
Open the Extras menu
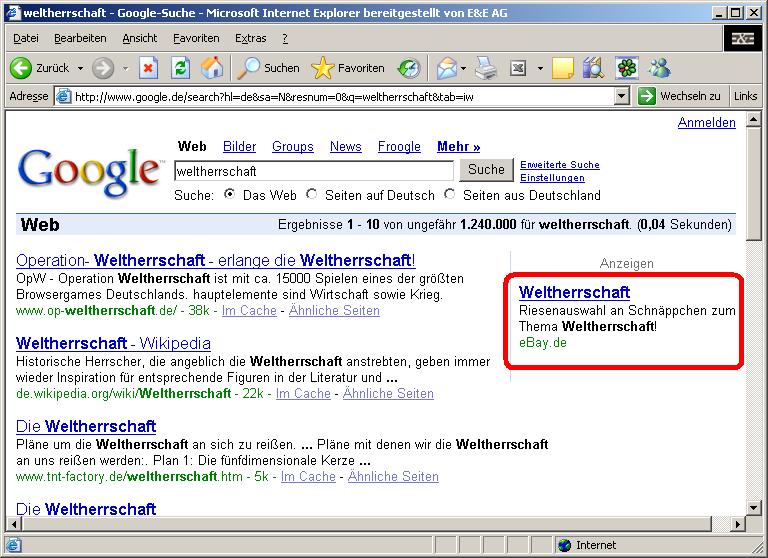[x=250, y=38]
